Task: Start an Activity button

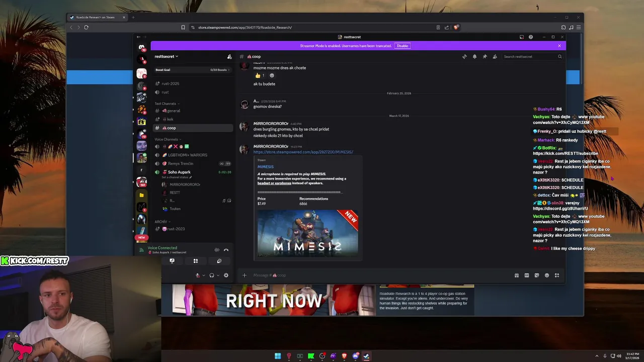Action: coord(196,261)
